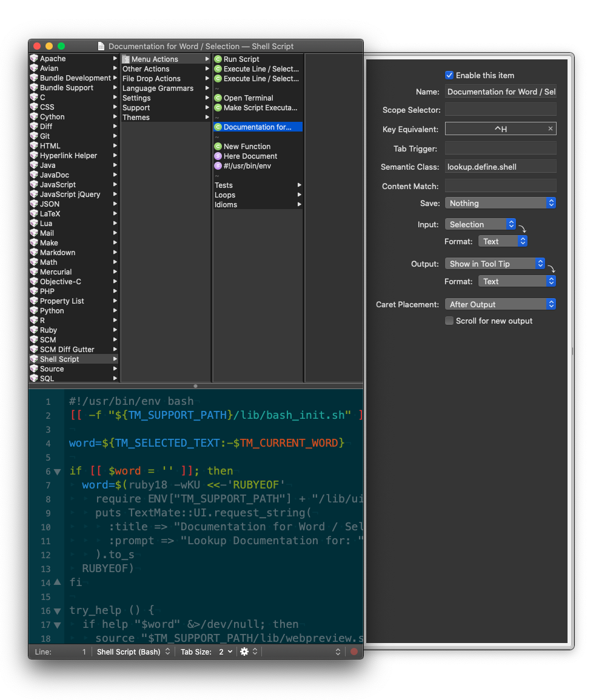
Task: Click the Open Terminal command icon
Action: pos(218,98)
